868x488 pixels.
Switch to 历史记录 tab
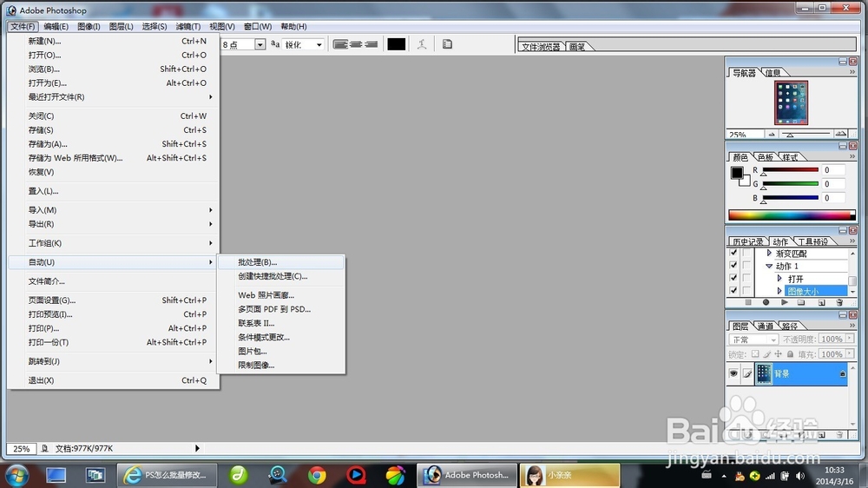coord(748,241)
